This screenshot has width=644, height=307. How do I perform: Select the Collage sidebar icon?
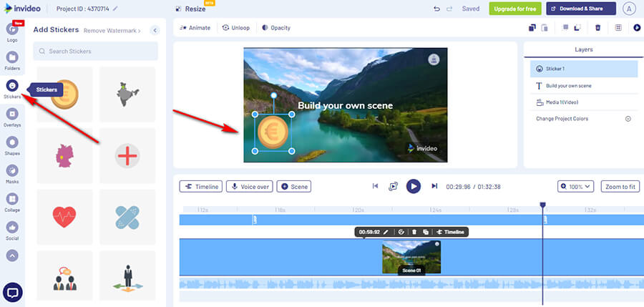coord(11,199)
